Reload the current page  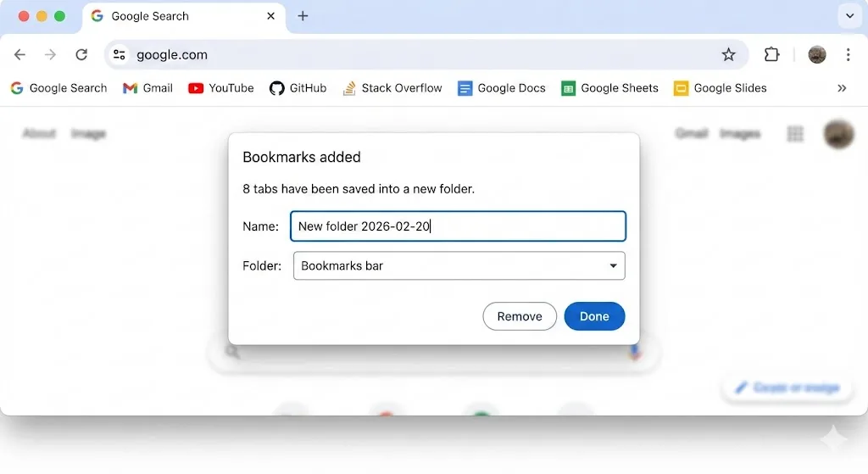coord(81,54)
